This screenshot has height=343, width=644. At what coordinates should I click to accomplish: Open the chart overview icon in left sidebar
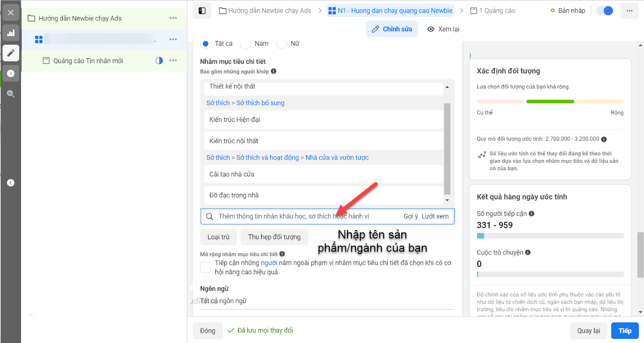click(11, 33)
